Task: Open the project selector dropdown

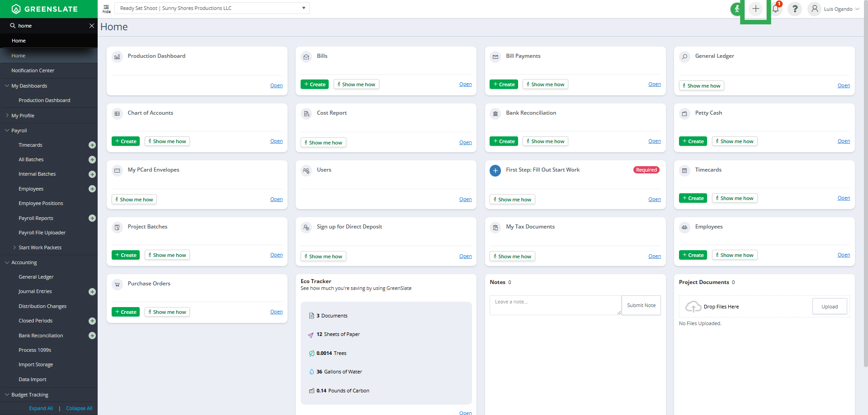Action: 303,8
